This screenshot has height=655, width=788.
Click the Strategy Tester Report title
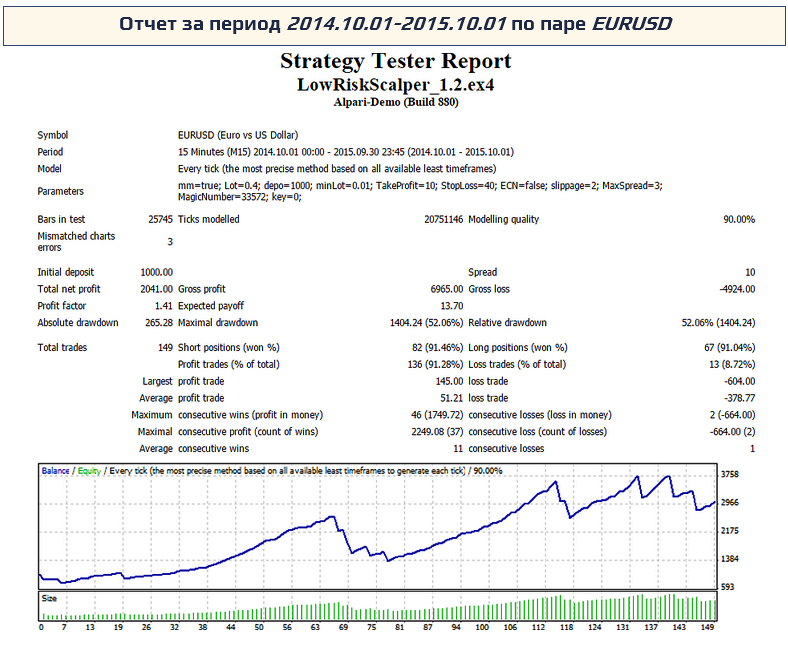tap(396, 62)
